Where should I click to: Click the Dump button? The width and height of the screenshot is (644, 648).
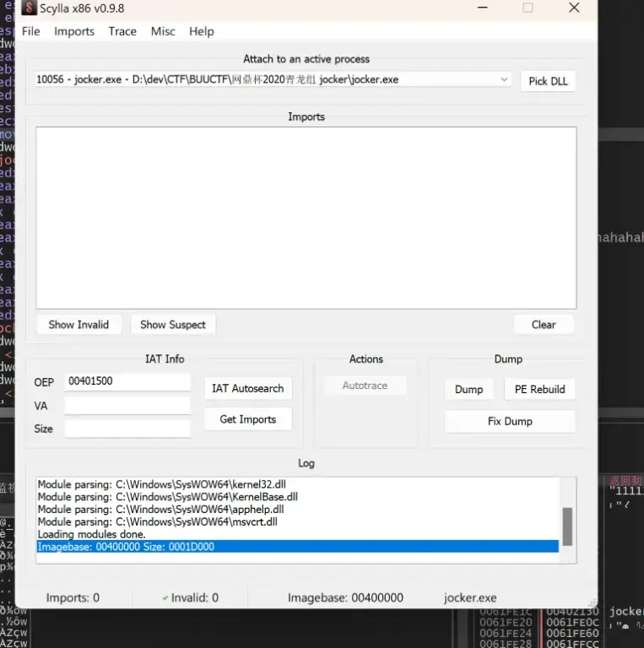coord(468,389)
